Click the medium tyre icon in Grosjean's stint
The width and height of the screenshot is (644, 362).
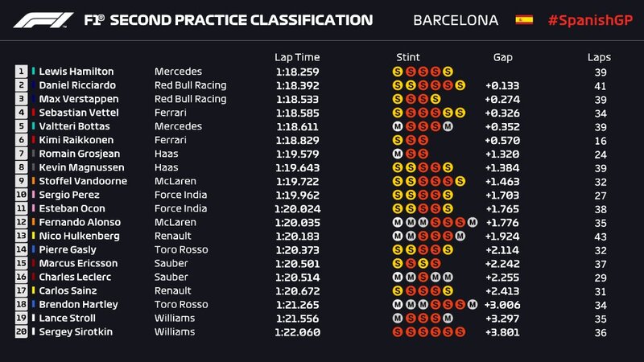pyautogui.click(x=398, y=154)
